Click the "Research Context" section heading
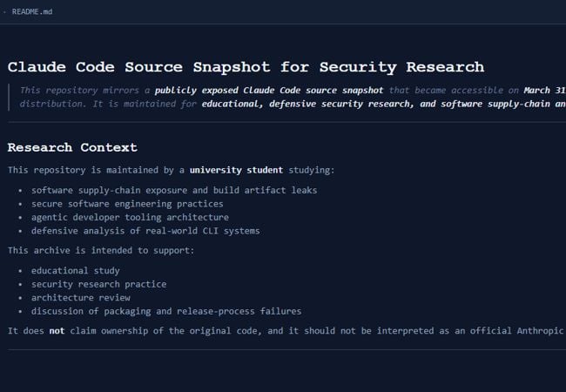The width and height of the screenshot is (566, 392). [x=72, y=147]
